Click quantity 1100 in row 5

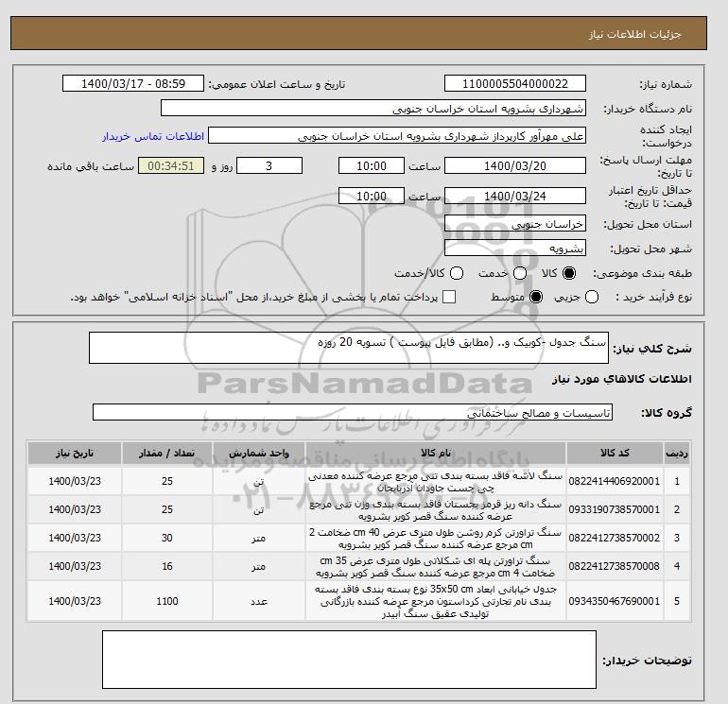coord(167,601)
